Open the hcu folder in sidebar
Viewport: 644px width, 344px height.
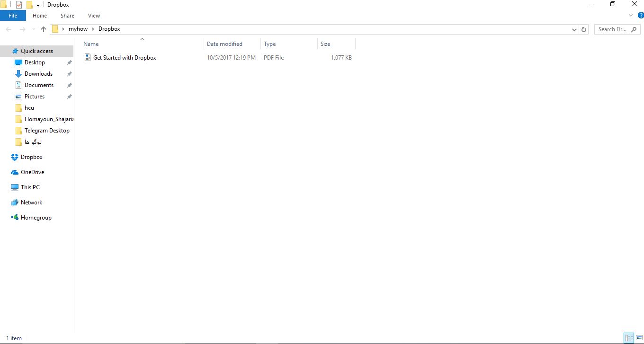[29, 108]
